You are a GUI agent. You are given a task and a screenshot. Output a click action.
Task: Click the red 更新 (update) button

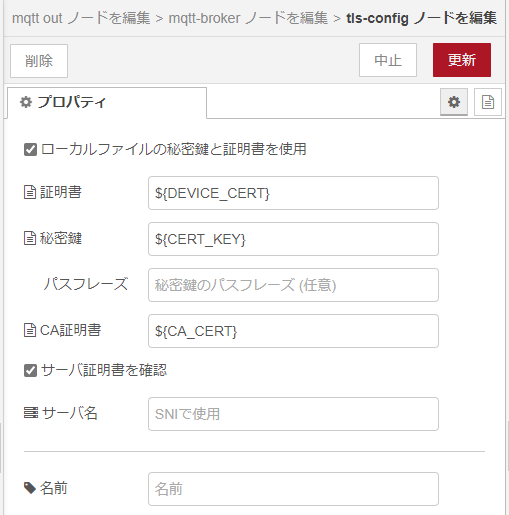click(x=462, y=60)
